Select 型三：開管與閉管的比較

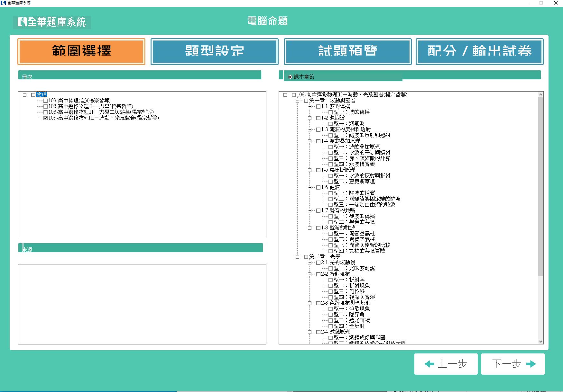point(362,245)
